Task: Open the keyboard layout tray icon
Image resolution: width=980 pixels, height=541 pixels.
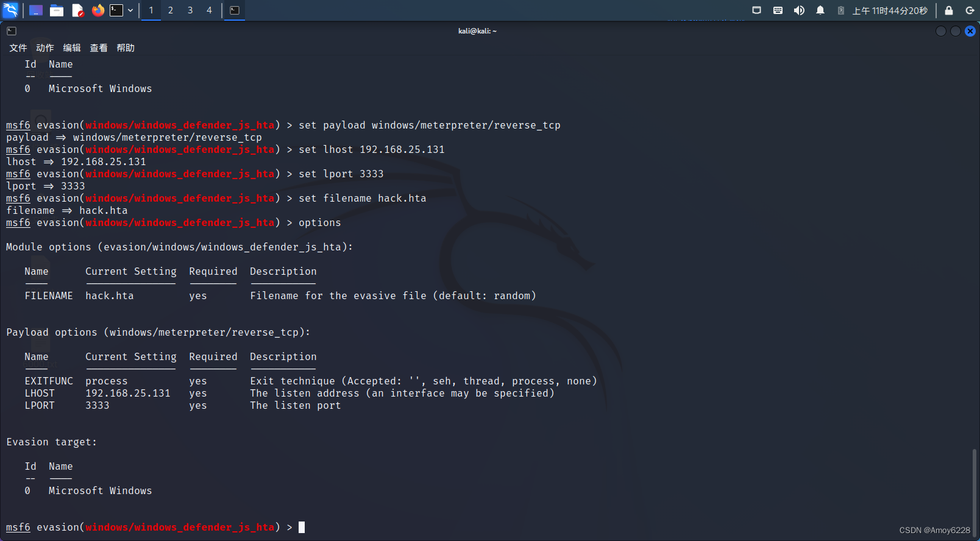Action: (778, 10)
